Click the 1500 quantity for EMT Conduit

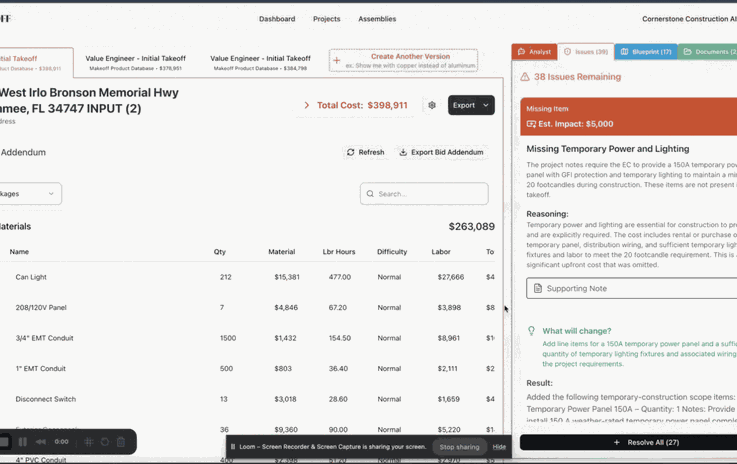[228, 338]
